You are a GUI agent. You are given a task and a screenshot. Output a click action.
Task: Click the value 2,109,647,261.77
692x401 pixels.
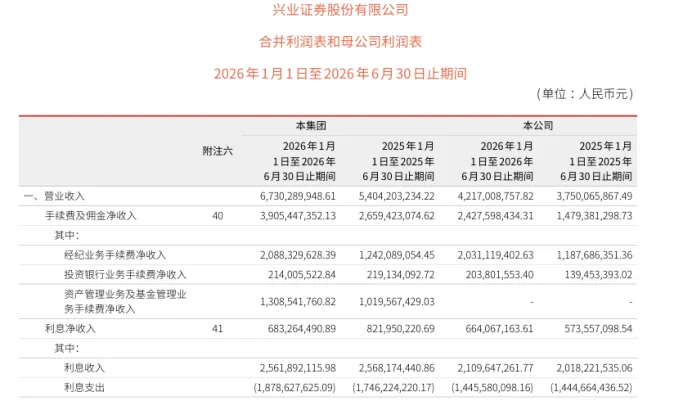point(496,368)
